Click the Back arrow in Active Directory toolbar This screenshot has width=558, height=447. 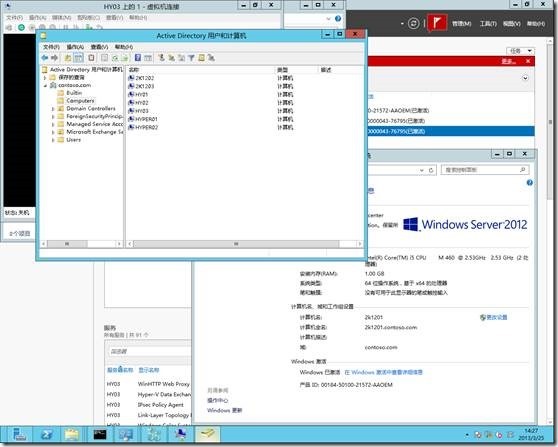point(44,58)
